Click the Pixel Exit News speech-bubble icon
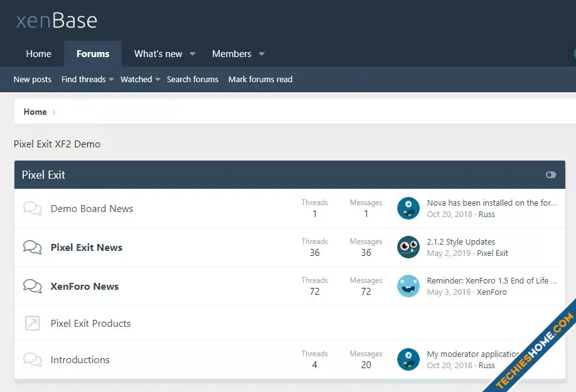This screenshot has height=392, width=576. point(33,247)
